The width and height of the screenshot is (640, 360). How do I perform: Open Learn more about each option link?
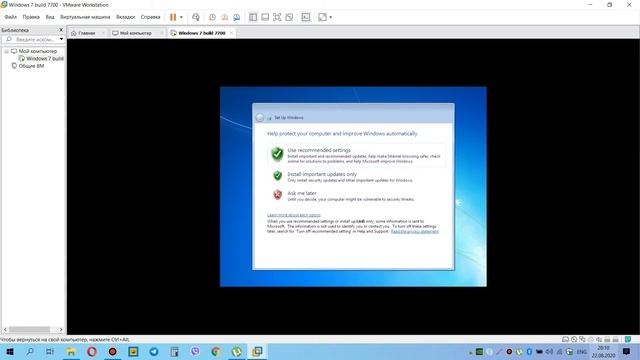(294, 215)
